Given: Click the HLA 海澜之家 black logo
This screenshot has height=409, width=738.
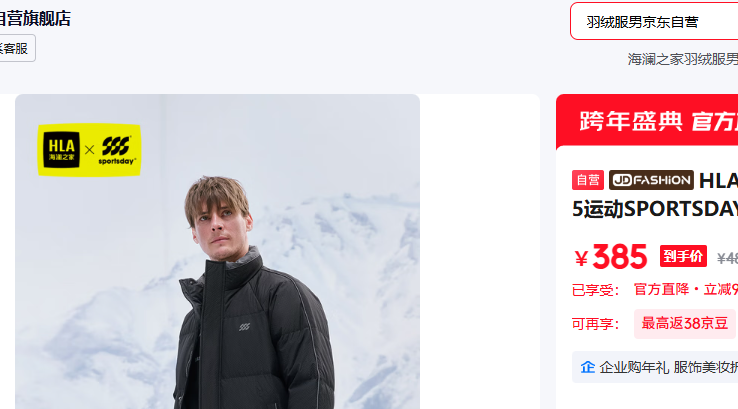Looking at the screenshot, I should (62, 150).
